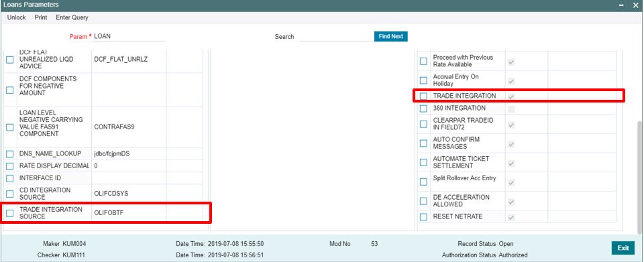Image resolution: width=644 pixels, height=262 pixels.
Task: Toggle AUTO CONFIRM MESSAGES value checkmark
Action: tap(511, 144)
